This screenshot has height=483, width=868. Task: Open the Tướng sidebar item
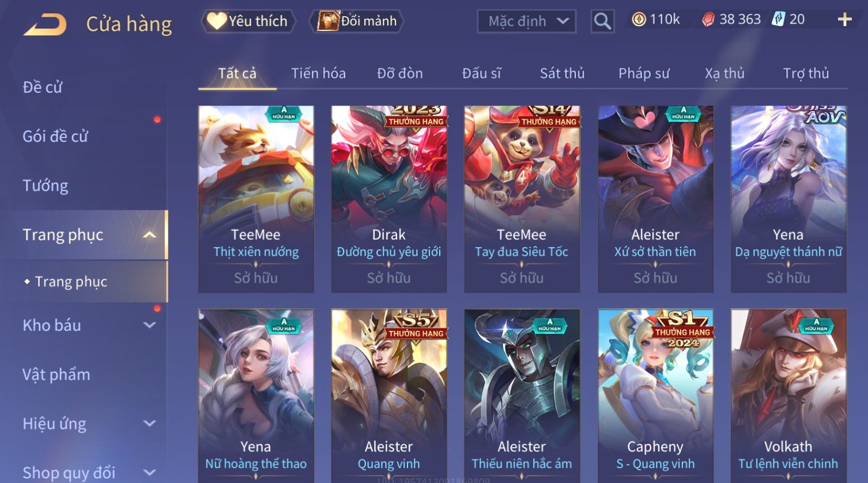[x=46, y=186]
